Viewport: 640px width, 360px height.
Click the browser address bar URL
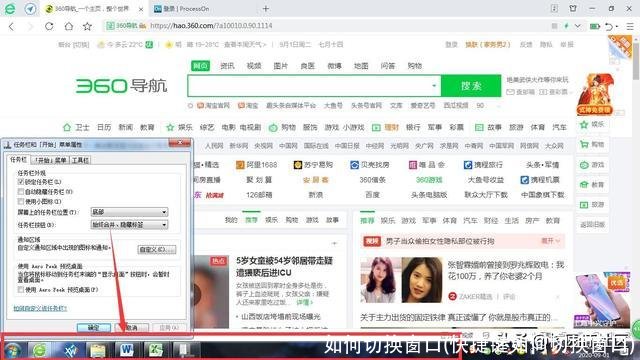(211, 26)
